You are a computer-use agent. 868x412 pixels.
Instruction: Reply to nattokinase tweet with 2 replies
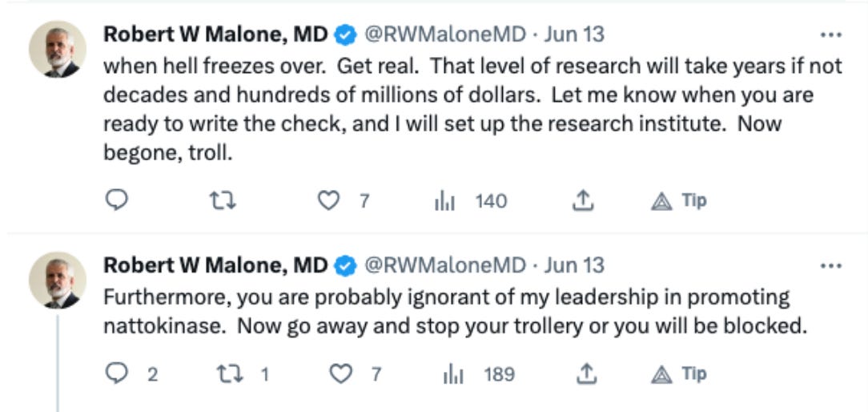click(x=131, y=374)
